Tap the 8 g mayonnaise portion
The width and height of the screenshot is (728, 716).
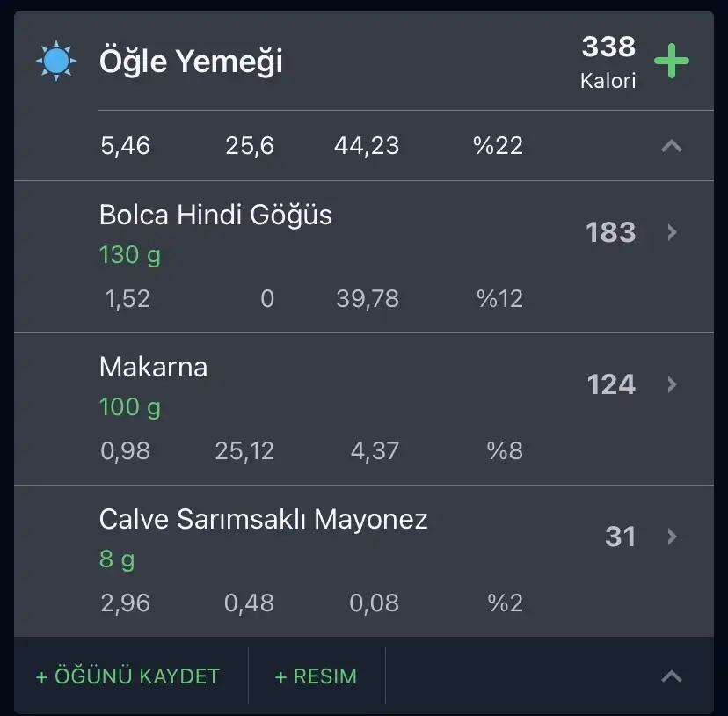click(117, 559)
